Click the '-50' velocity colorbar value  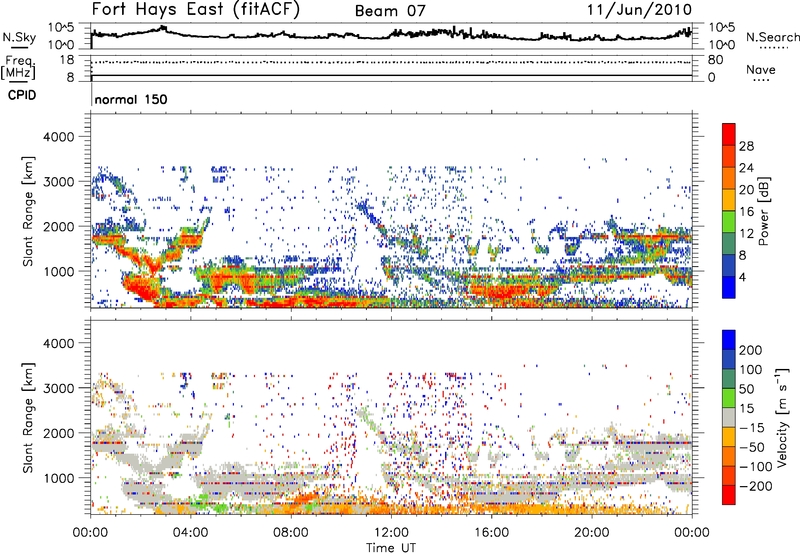[753, 447]
